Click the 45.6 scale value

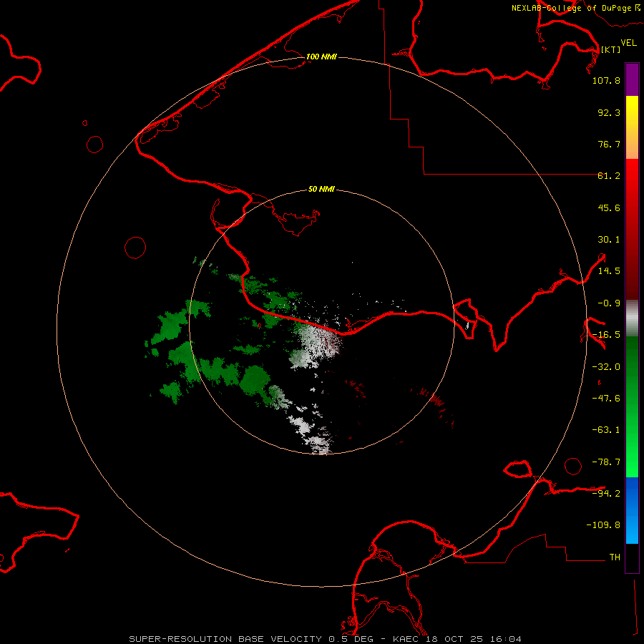609,208
